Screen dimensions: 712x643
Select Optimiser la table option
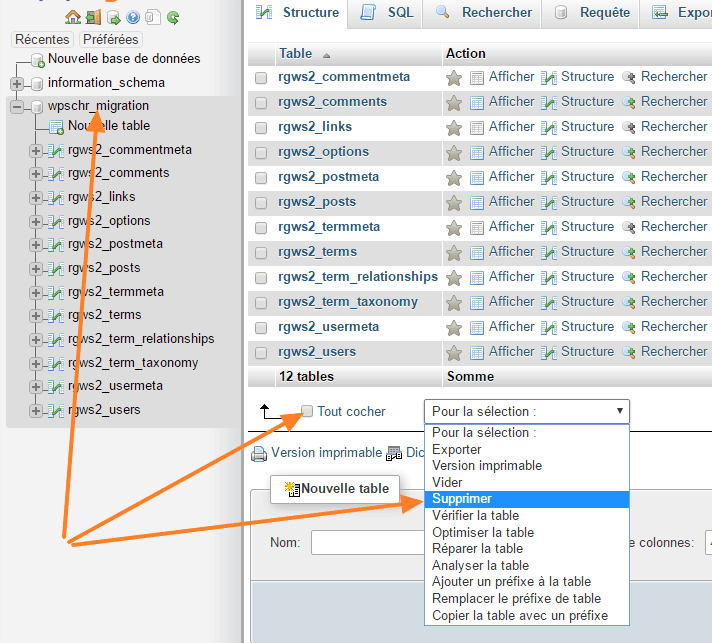527,532
